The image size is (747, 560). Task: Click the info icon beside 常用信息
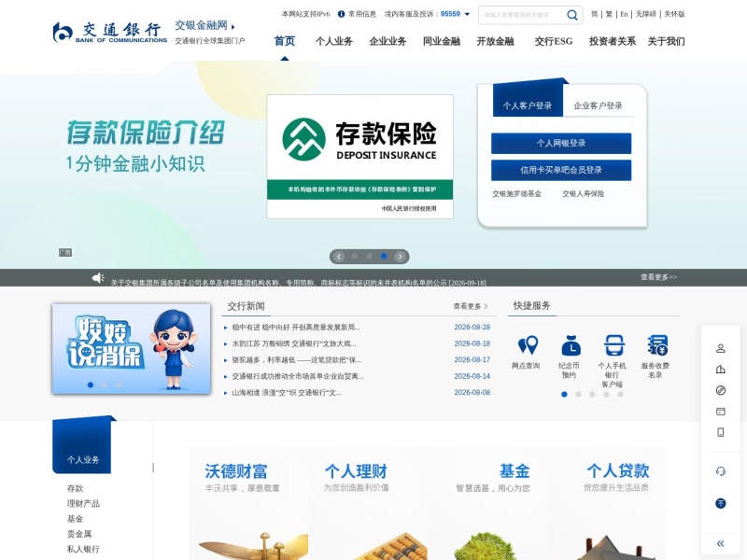click(341, 14)
